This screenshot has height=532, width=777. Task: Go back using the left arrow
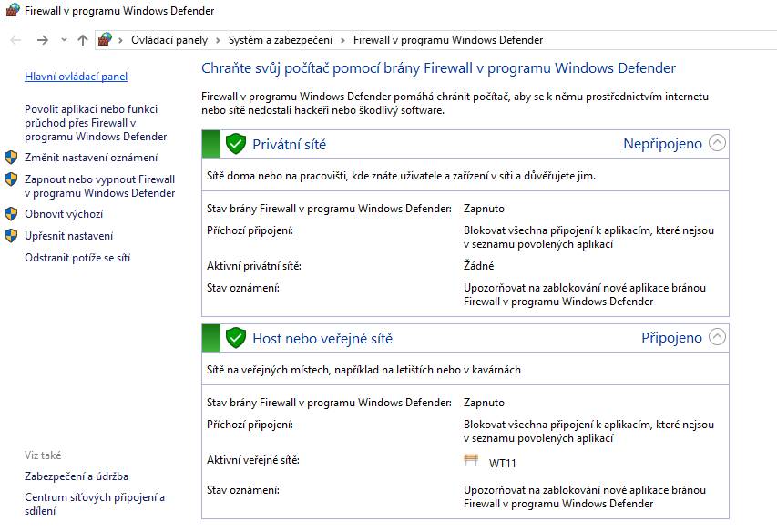click(x=15, y=40)
